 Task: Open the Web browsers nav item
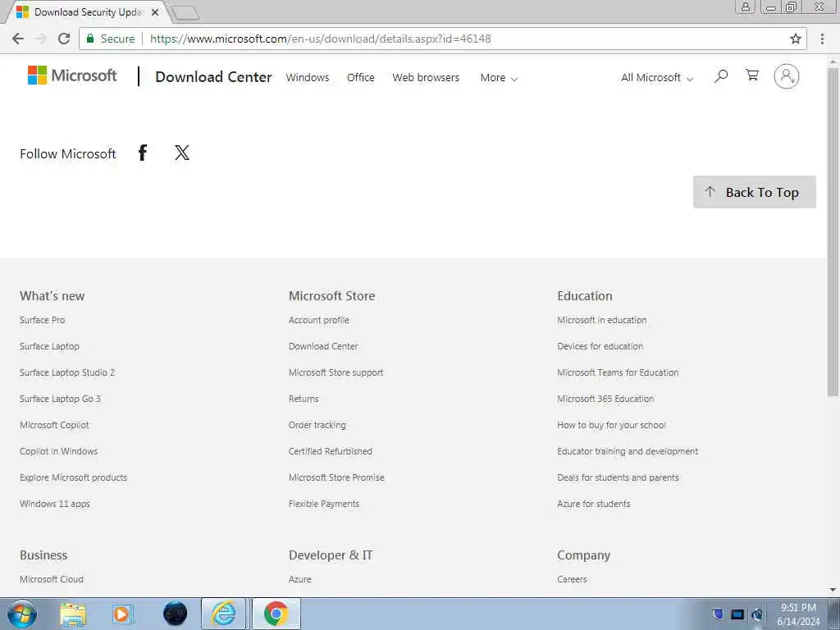(426, 77)
